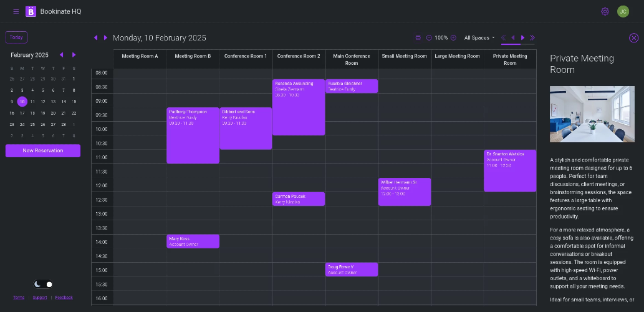
Task: Select 17 in the February mini calendar
Action: (x=22, y=113)
